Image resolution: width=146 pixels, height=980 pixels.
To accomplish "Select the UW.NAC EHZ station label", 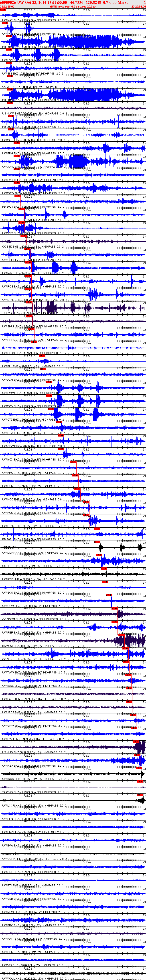I will click(x=33, y=20).
